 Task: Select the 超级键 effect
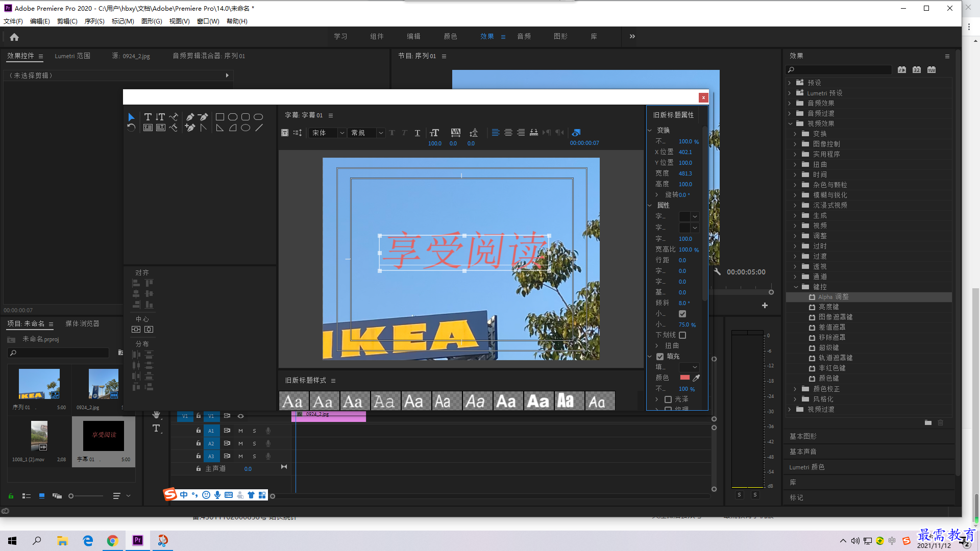click(x=829, y=348)
